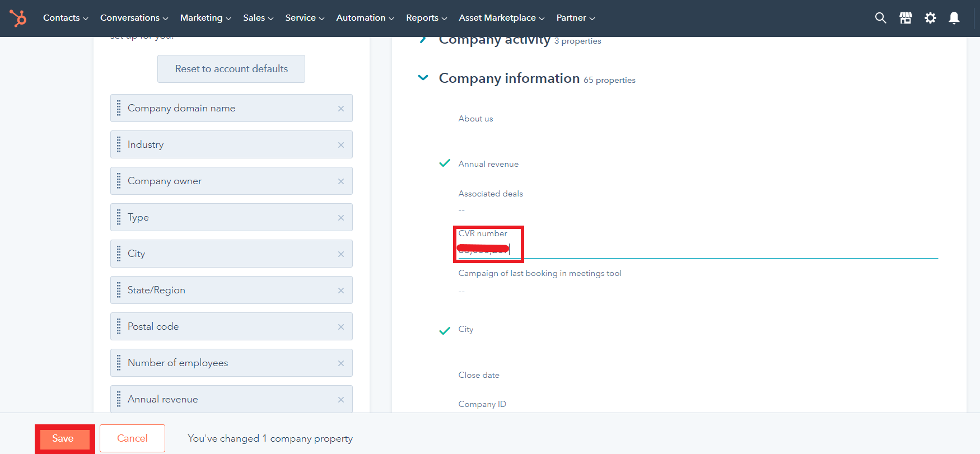Select the Company ID property
This screenshot has width=980, height=454.
click(x=482, y=404)
